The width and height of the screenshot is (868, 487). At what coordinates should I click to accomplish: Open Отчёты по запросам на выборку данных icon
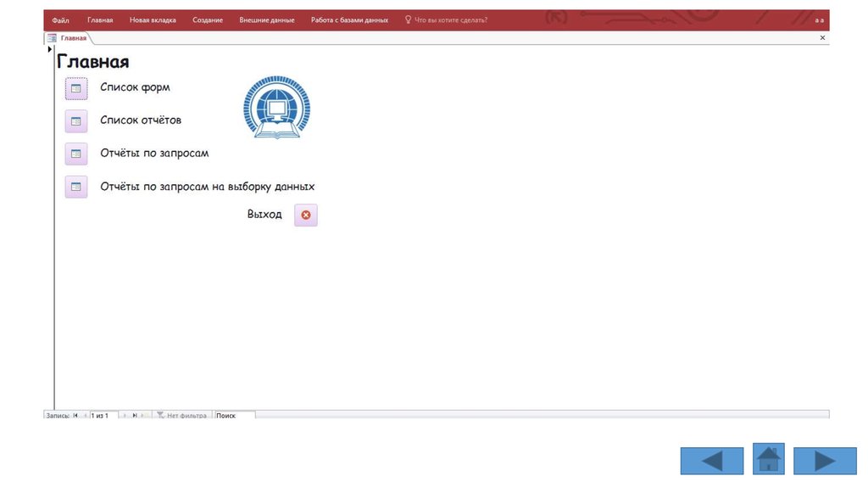[x=76, y=187]
